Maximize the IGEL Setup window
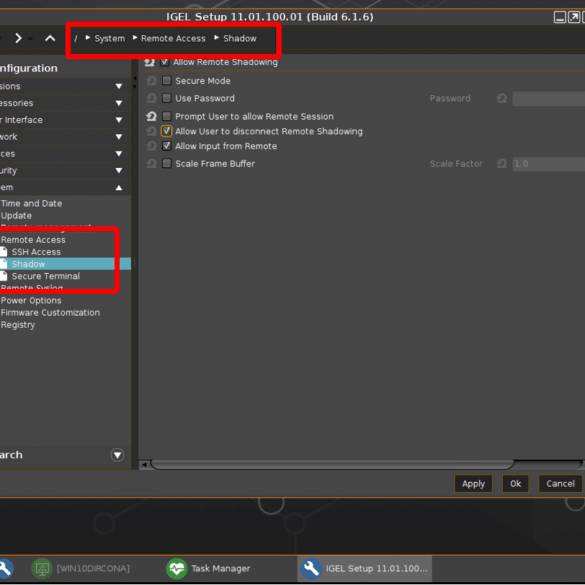585x585 pixels. coord(573,17)
